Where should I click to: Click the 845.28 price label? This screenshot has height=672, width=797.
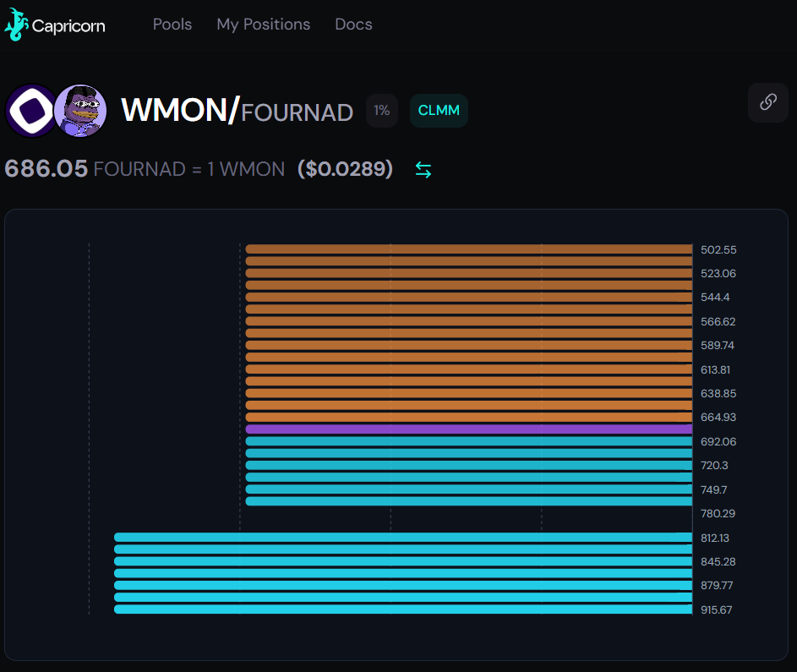[x=718, y=562]
